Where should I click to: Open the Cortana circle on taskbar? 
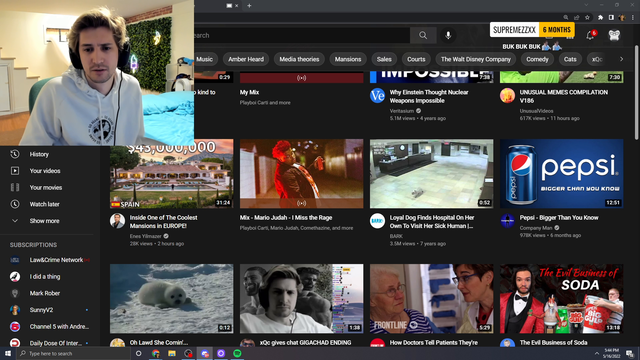tap(138, 353)
